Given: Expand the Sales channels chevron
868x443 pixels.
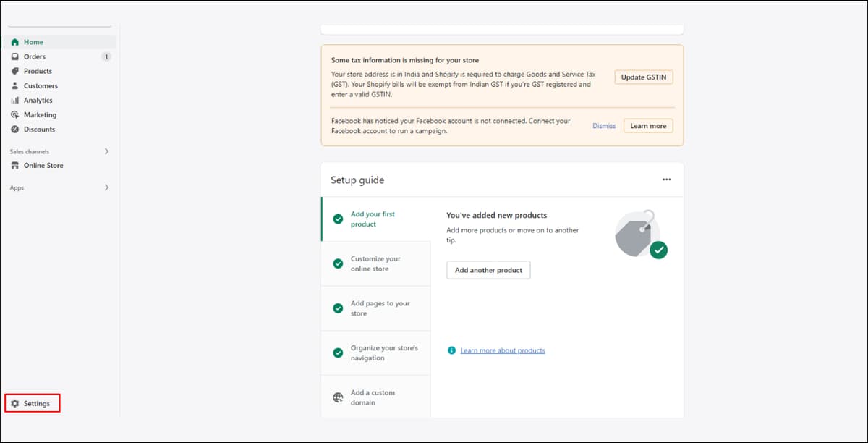Looking at the screenshot, I should [106, 151].
